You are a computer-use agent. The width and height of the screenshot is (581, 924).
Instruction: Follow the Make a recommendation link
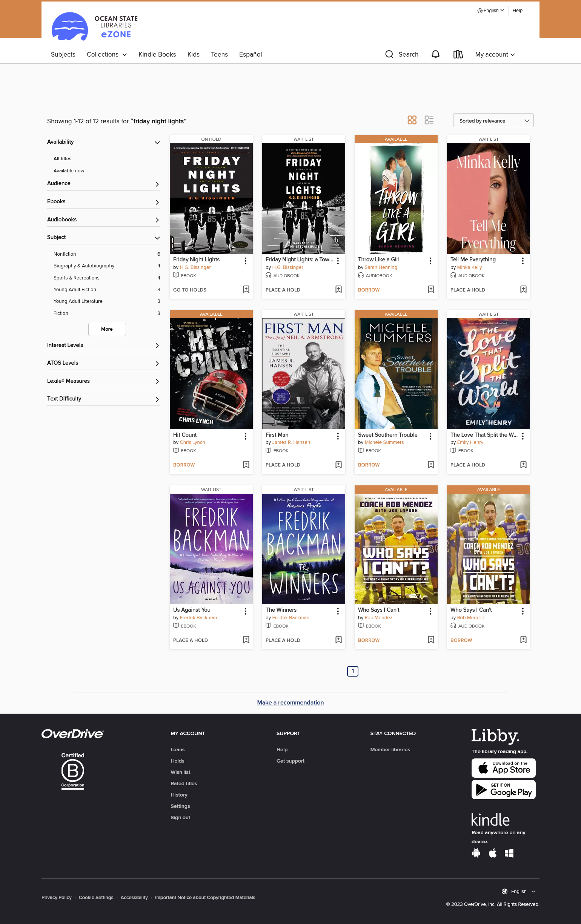click(x=290, y=703)
